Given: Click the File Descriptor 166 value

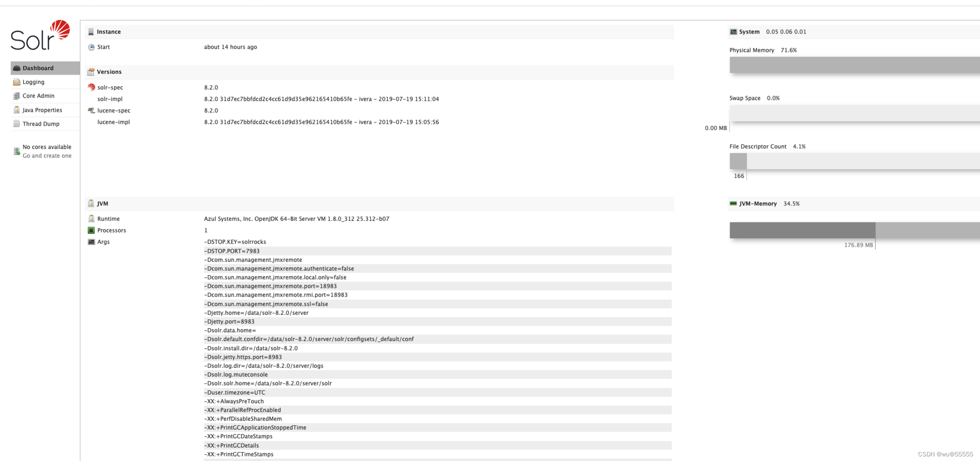Looking at the screenshot, I should (739, 176).
